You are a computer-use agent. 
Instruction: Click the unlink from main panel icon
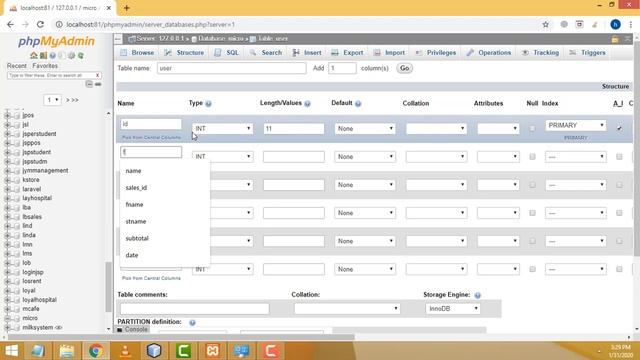(98, 84)
